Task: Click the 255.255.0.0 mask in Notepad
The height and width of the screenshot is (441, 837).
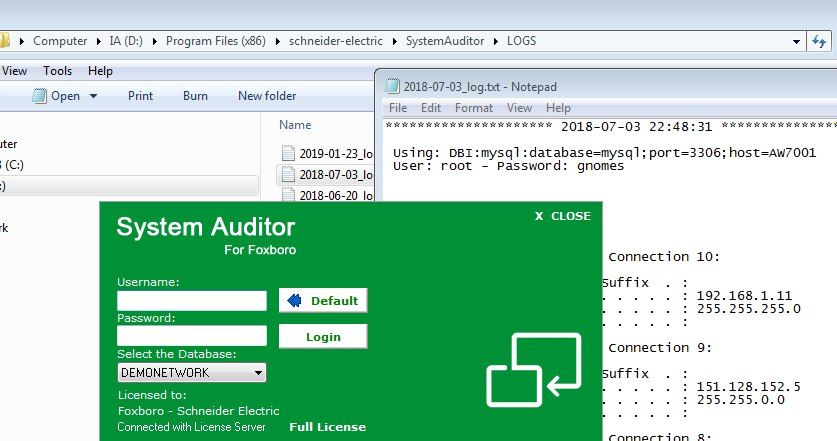Action: pyautogui.click(x=740, y=400)
